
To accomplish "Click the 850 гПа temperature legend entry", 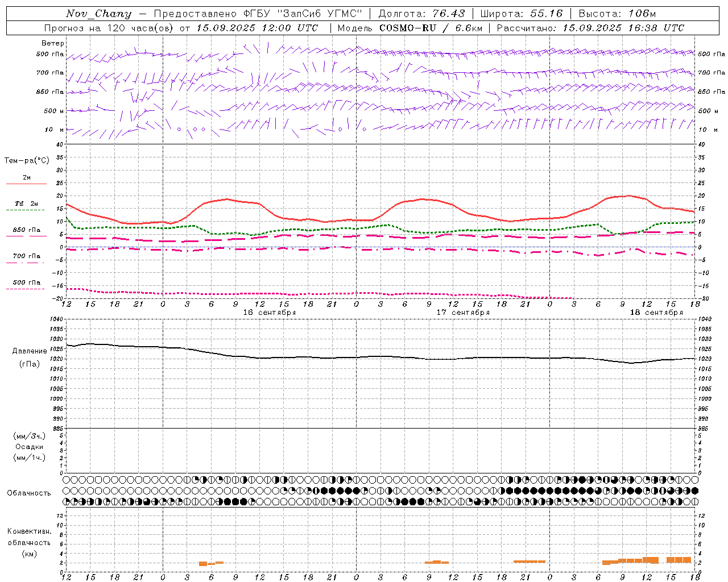I will [x=26, y=232].
